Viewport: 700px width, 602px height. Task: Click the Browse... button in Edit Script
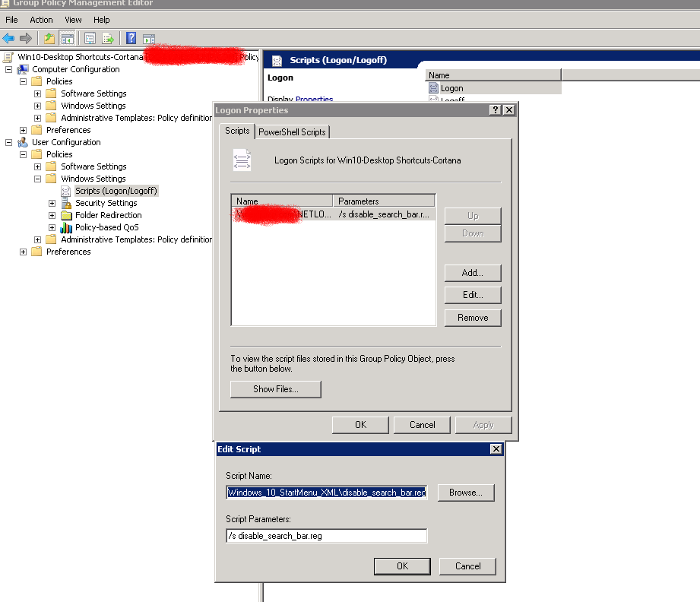[x=465, y=493]
